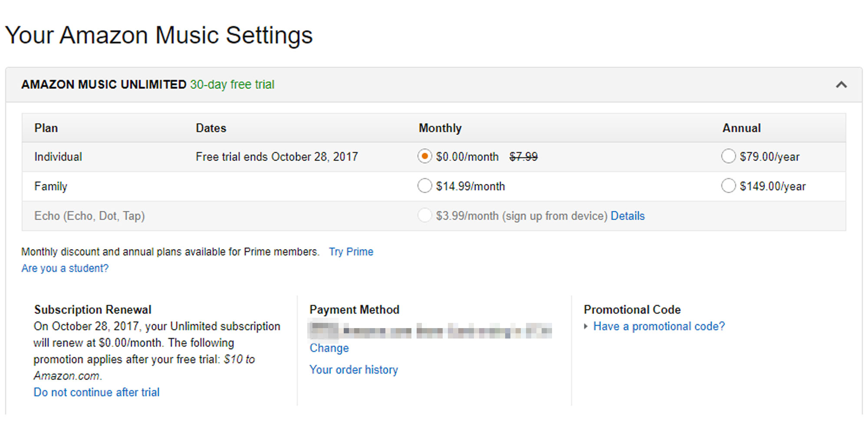Screen dimensions: 868x434
Task: Choose Family $149.00/year annual plan
Action: tap(728, 186)
